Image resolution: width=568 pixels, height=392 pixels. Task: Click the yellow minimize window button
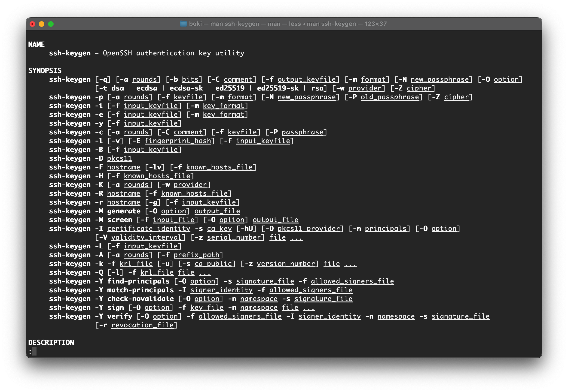point(42,24)
